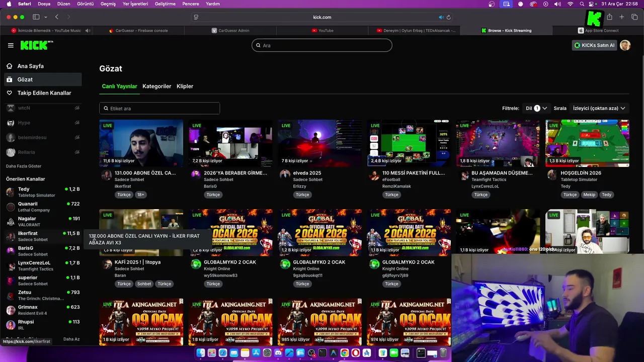The width and height of the screenshot is (644, 362).
Task: Open Grimnax channel in sidebar
Action: click(43, 310)
